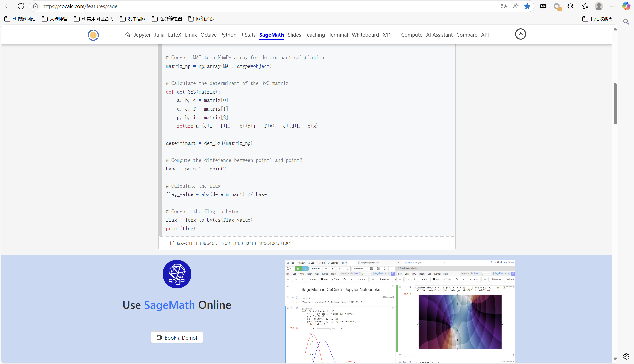Open the 网络迷踪 bookmark folder

click(201, 19)
